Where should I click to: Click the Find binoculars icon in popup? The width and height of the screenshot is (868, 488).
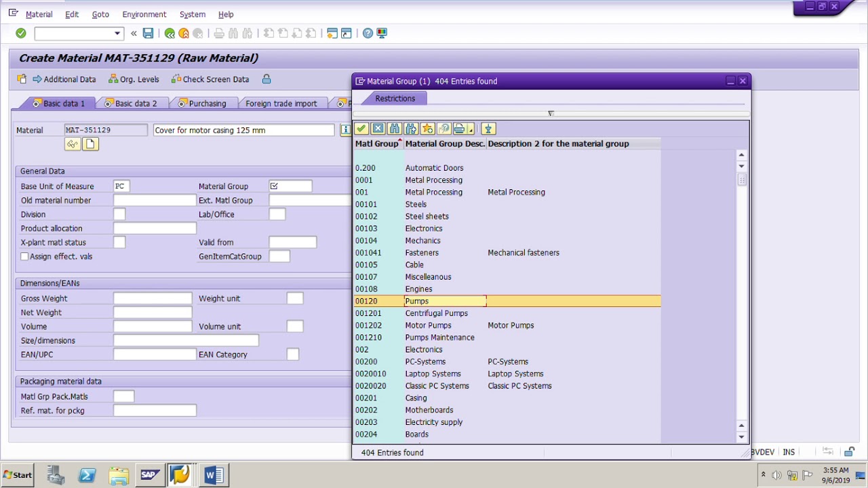(x=395, y=129)
